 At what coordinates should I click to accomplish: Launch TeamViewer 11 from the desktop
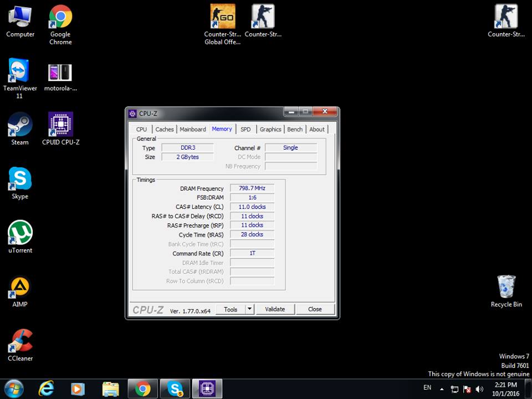coord(20,72)
